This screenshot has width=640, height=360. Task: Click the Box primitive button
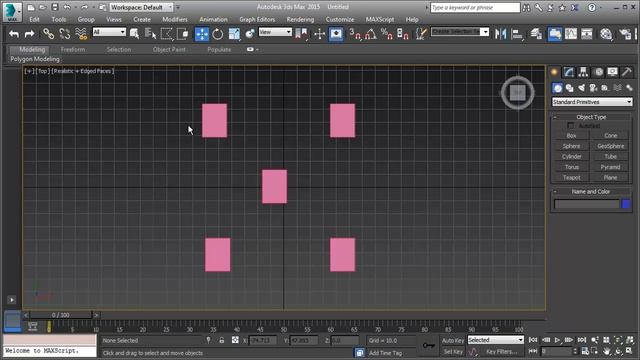(x=571, y=136)
